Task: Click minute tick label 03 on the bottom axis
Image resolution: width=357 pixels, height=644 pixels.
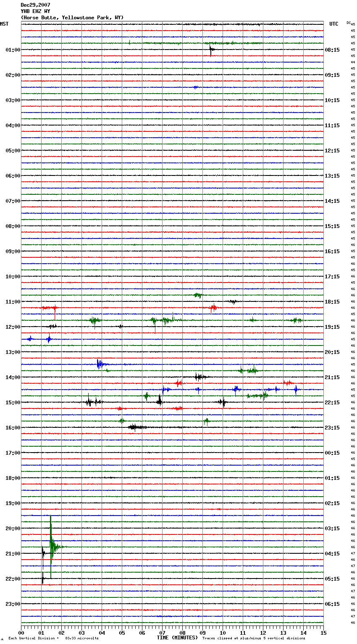Action: pos(81,633)
